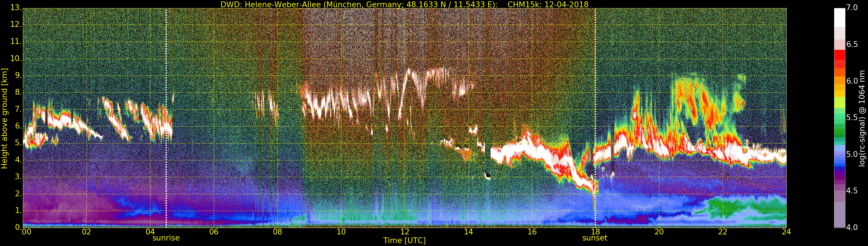Click the y-axis tick label '1.'
This screenshot has height=246, width=868.
[18, 210]
